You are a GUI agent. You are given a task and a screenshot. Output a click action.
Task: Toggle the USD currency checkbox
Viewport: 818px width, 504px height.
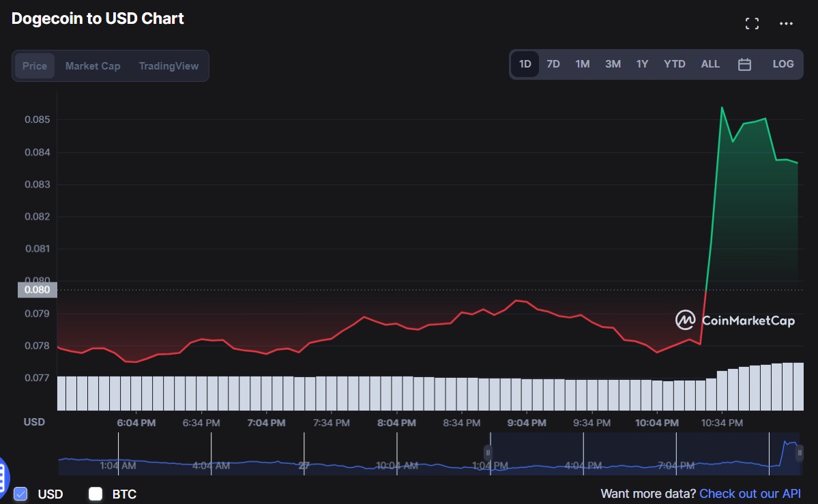click(x=20, y=494)
